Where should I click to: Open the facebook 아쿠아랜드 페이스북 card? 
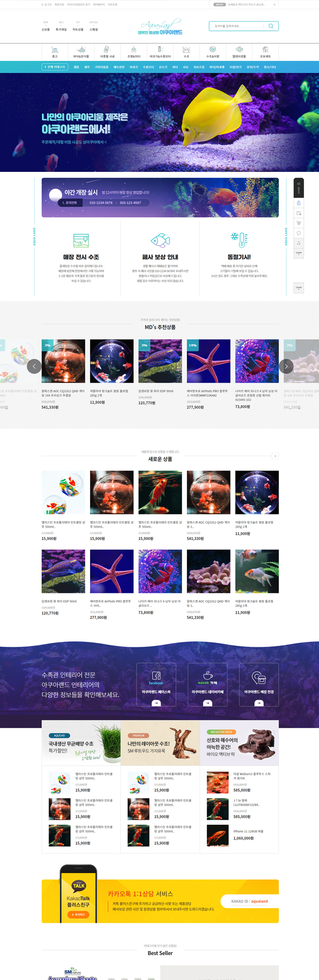tap(156, 685)
